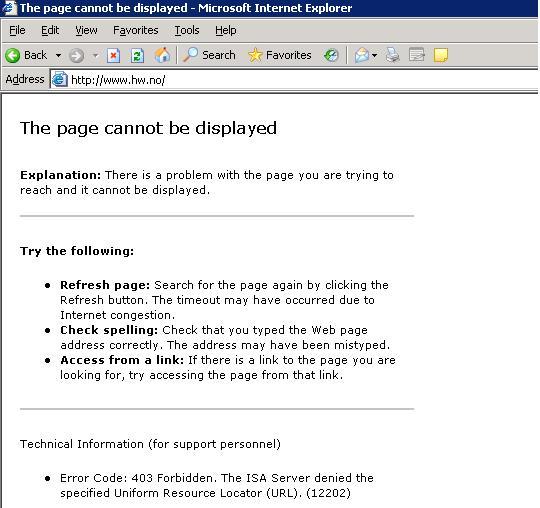The height and width of the screenshot is (508, 540).
Task: Click the Print icon in the toolbar
Action: (393, 55)
